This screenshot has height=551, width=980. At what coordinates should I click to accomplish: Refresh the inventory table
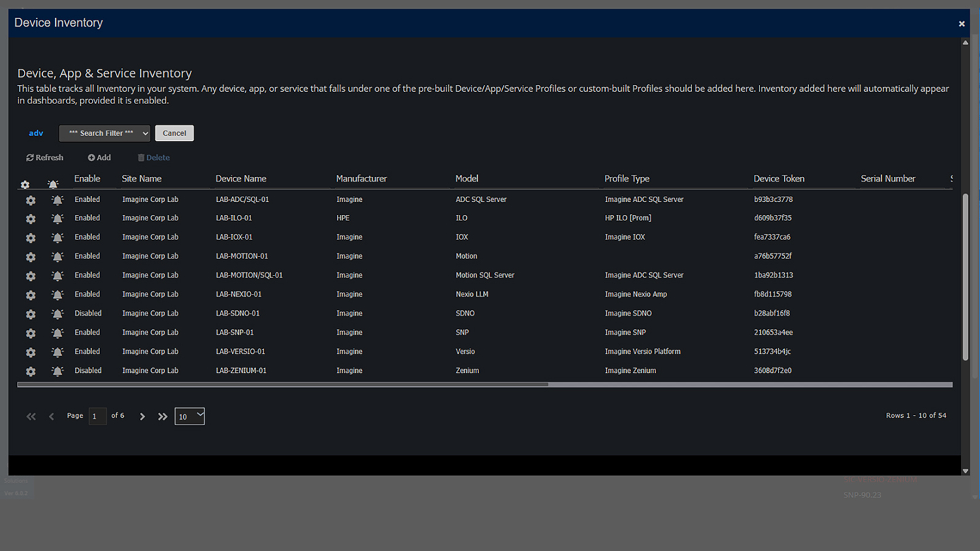click(x=45, y=158)
